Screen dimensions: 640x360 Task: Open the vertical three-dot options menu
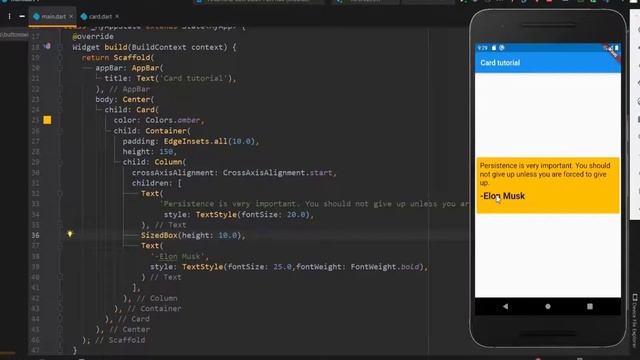click(x=9, y=16)
